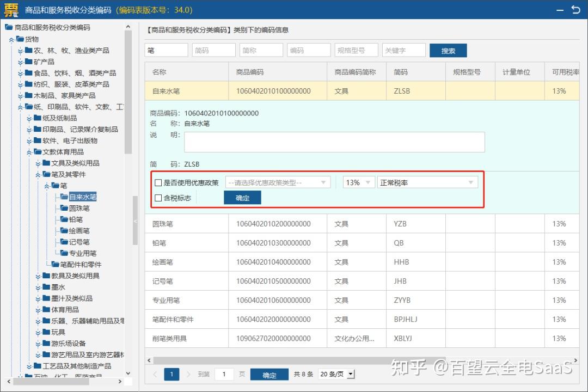Click the back arrow icon in title bar
This screenshot has height=392, width=588.
click(575, 9)
